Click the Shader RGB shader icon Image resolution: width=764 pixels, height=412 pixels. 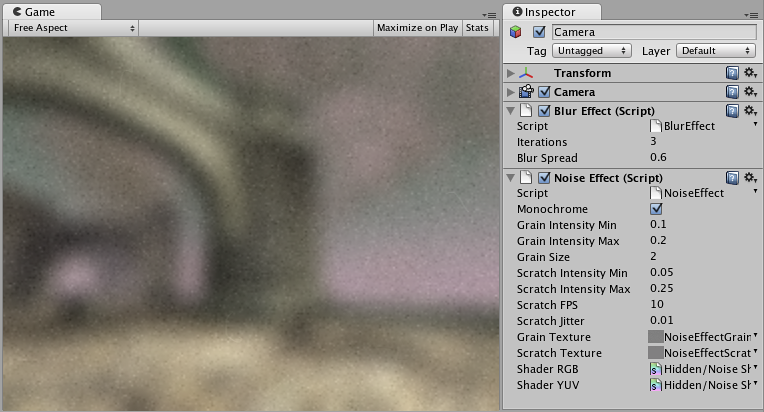tap(656, 369)
